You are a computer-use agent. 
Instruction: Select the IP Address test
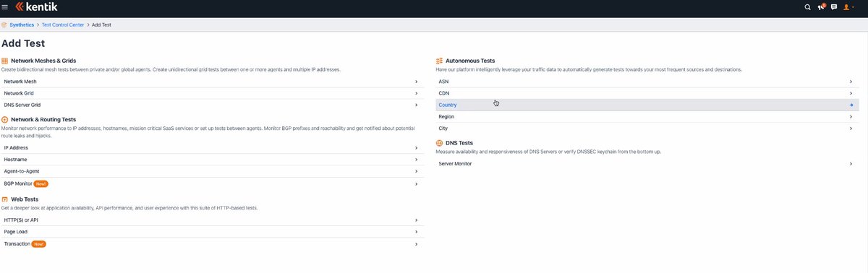212,147
